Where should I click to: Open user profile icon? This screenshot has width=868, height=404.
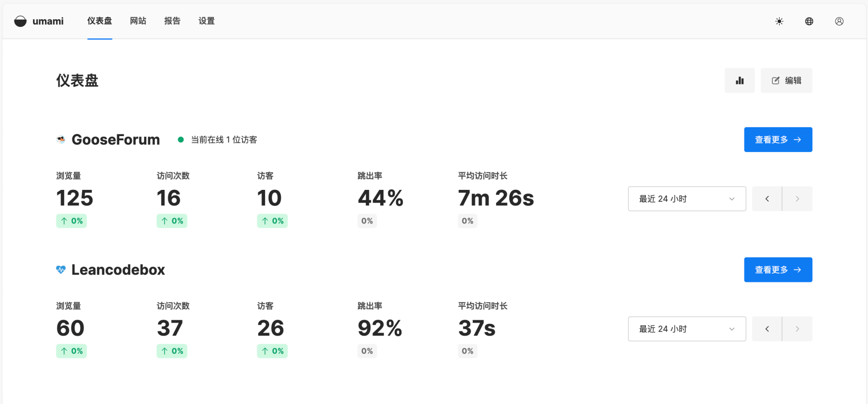coord(839,21)
